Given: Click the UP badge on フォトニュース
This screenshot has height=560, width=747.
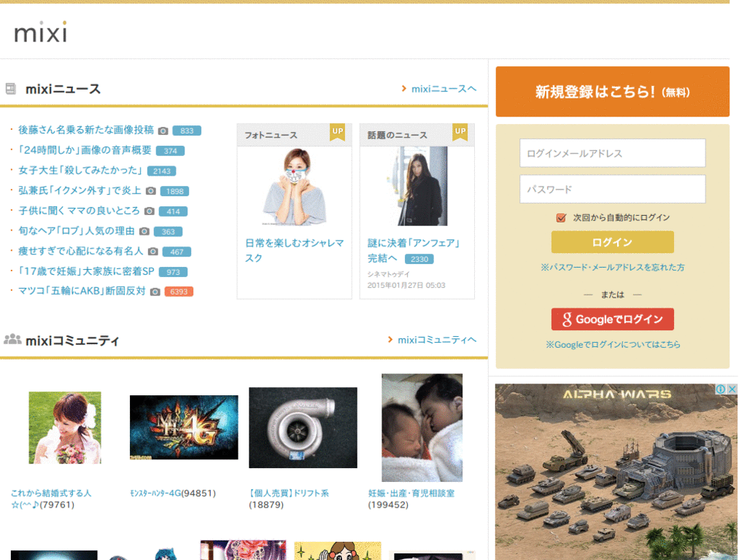Looking at the screenshot, I should click(x=337, y=132).
